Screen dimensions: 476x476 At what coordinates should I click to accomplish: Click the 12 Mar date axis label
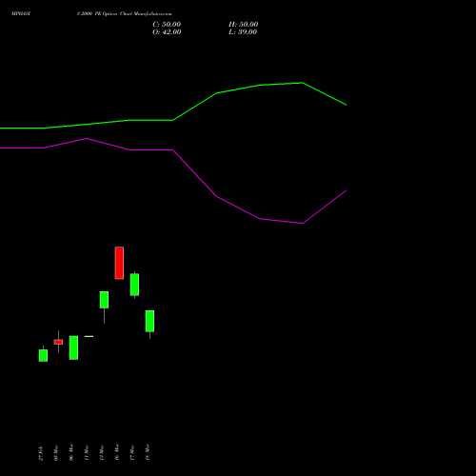pyautogui.click(x=102, y=453)
